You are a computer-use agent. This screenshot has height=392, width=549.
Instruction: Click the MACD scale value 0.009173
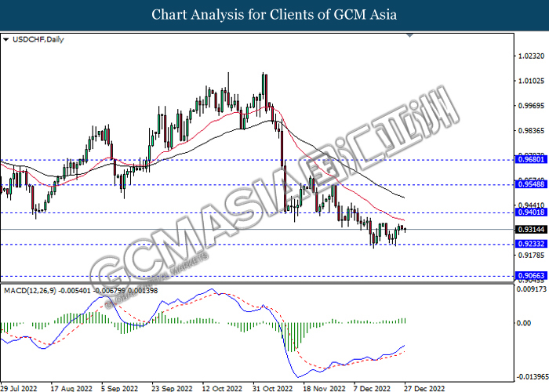point(532,289)
